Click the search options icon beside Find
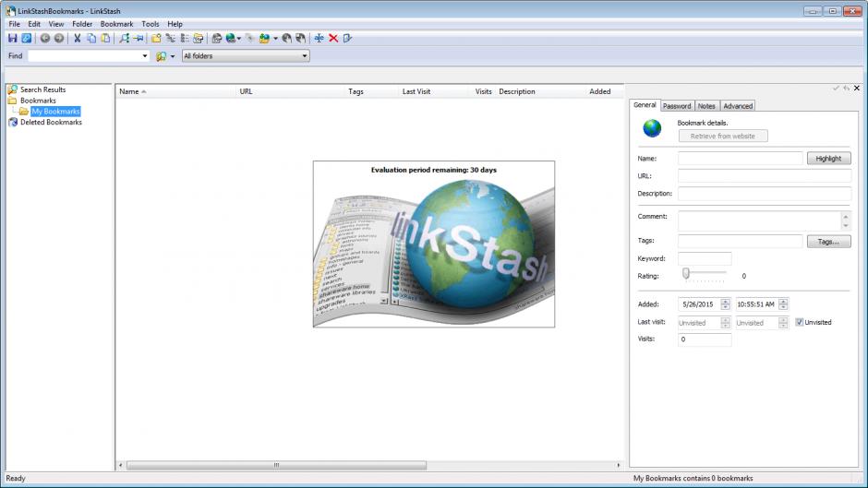This screenshot has width=868, height=488. pyautogui.click(x=161, y=56)
